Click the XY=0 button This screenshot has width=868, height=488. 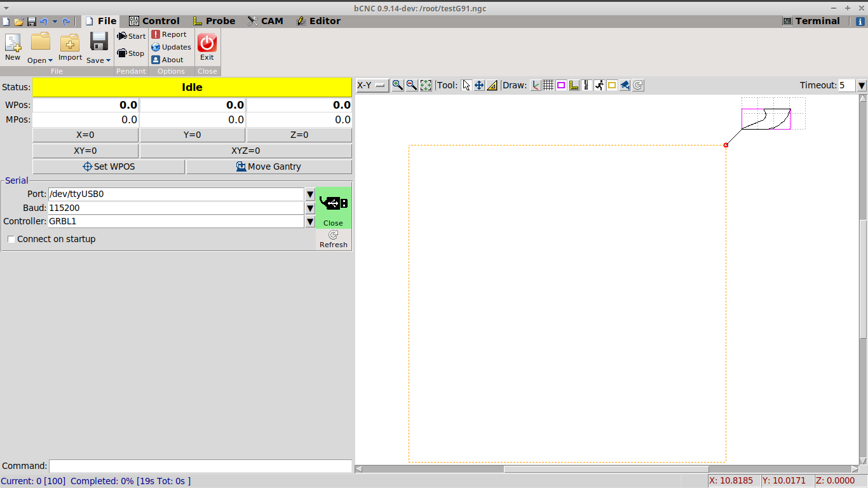(85, 151)
